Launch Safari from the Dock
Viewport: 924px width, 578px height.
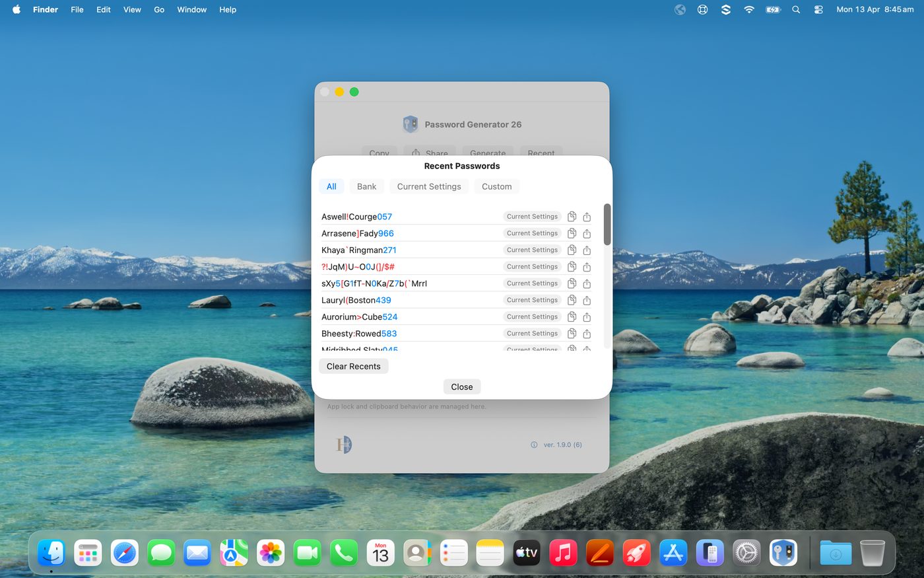(125, 552)
